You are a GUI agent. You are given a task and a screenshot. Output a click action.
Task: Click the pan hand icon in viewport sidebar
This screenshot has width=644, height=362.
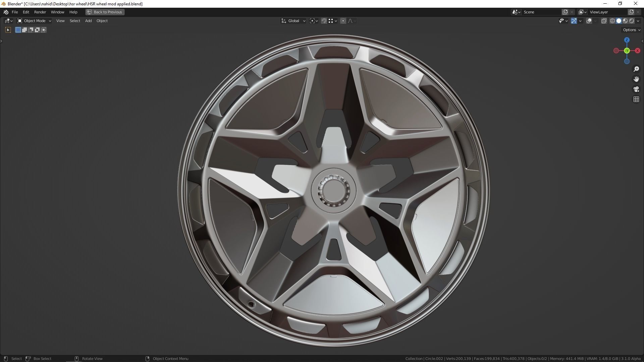click(636, 79)
